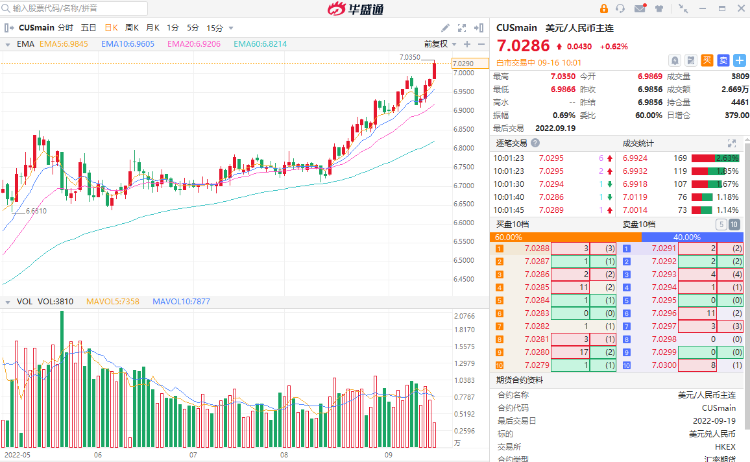Click the right panel vertical scrollbar
This screenshot has width=750, height=462.
pos(747,285)
